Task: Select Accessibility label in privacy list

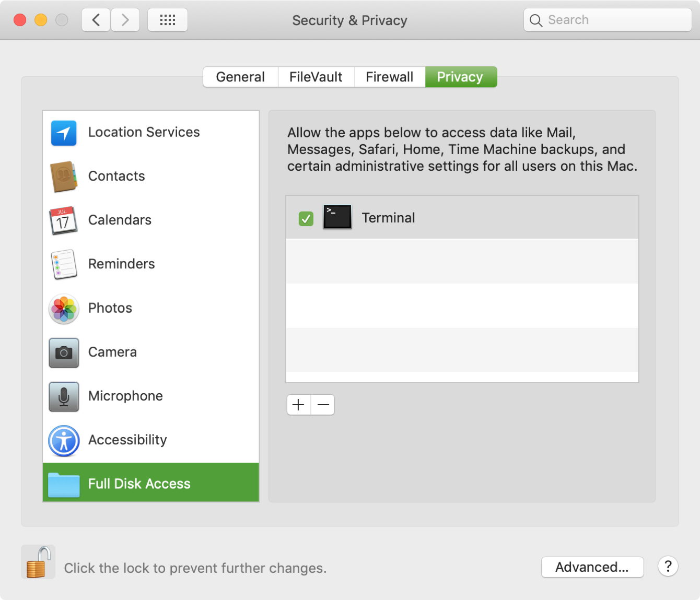Action: 127,440
